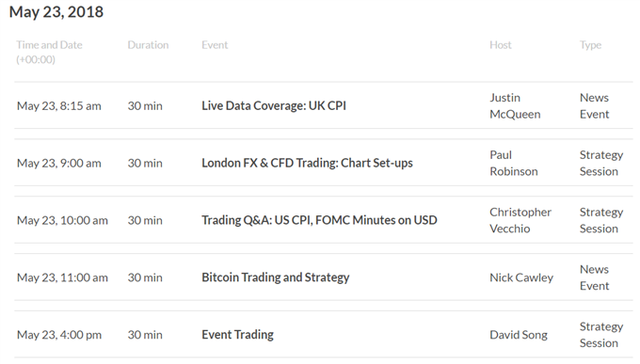Open Live Data Coverage: UK CPI event
Screen dimensions: 640x364
274,105
